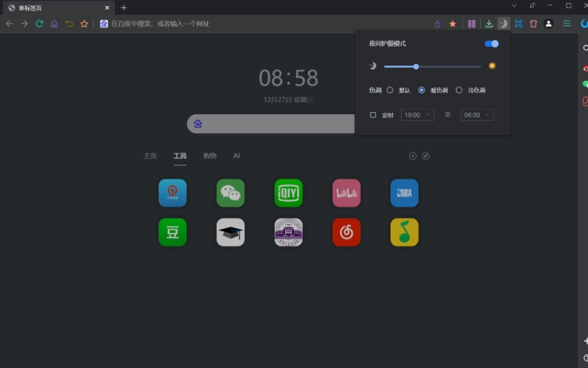Click the add shortcut plus circle
This screenshot has width=588, height=368.
413,156
